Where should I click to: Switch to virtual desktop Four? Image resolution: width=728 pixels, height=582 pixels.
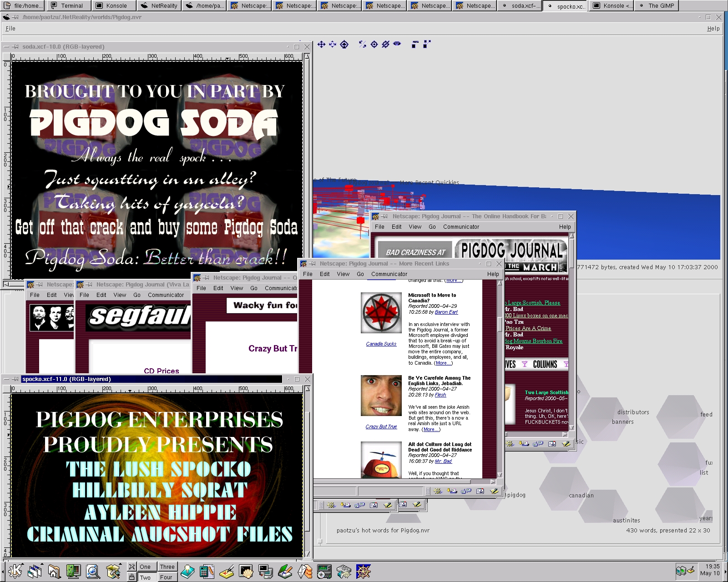pyautogui.click(x=166, y=577)
